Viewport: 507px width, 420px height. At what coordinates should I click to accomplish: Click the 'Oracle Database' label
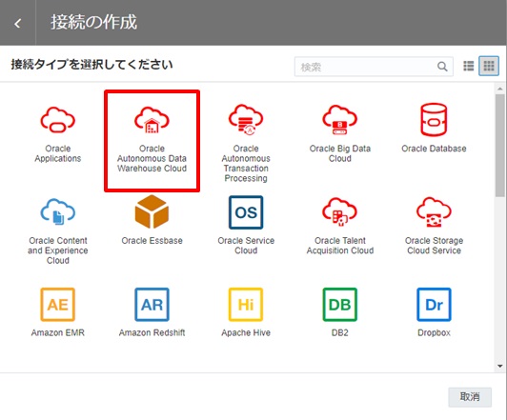tap(434, 149)
